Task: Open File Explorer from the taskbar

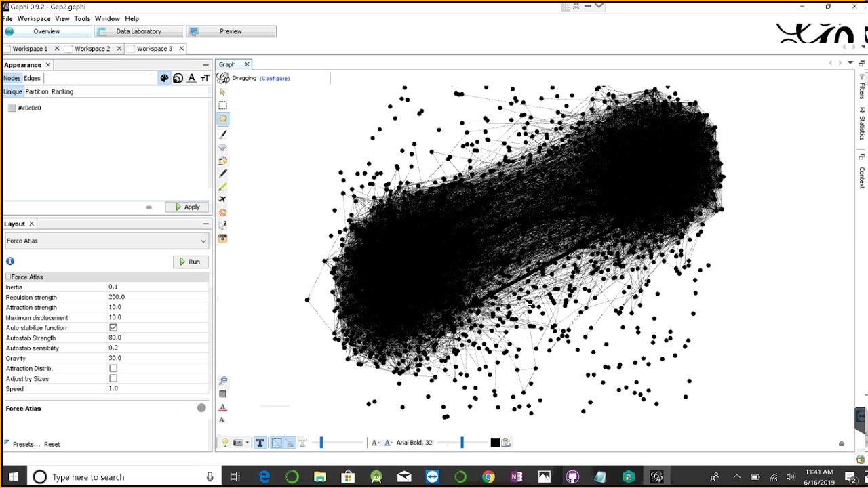Action: (320, 477)
